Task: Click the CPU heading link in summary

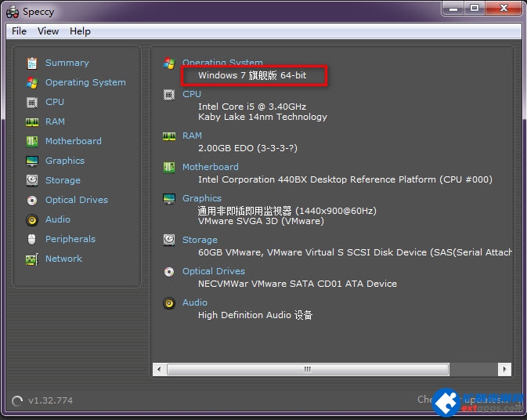Action: click(x=192, y=94)
